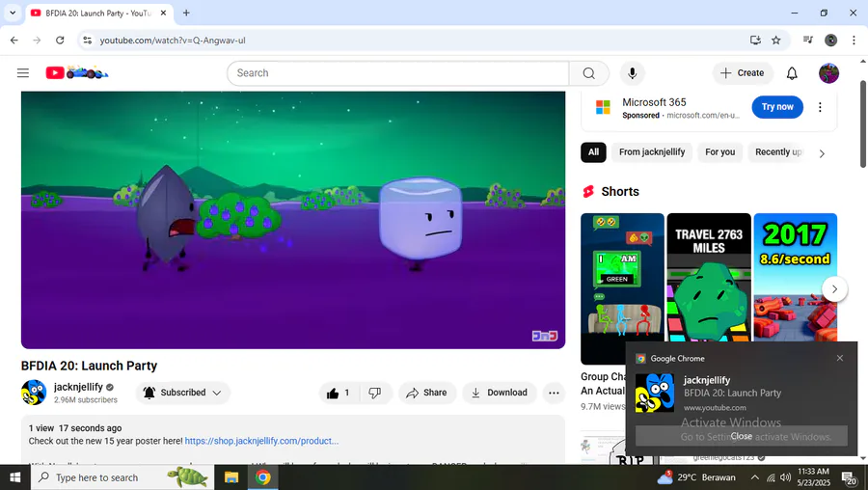Reload the current page
Screen dimensions: 868x490
tap(60, 40)
